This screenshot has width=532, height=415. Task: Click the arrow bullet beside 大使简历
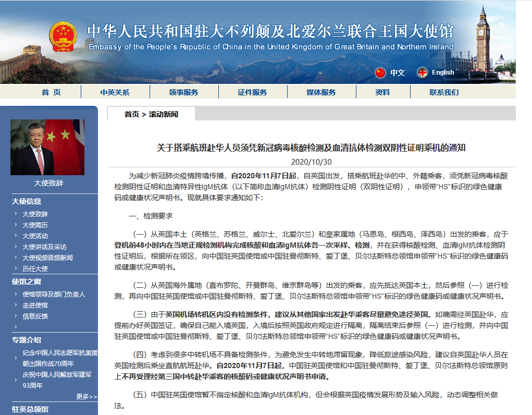click(x=17, y=225)
